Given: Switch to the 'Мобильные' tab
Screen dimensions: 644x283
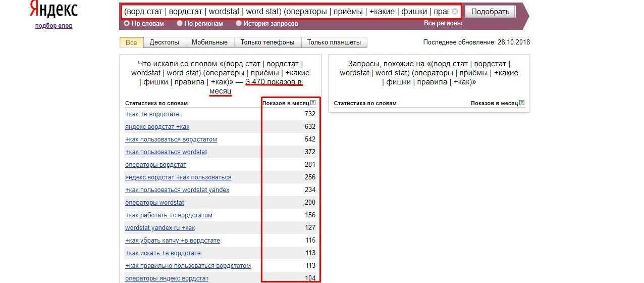Looking at the screenshot, I should click(209, 42).
